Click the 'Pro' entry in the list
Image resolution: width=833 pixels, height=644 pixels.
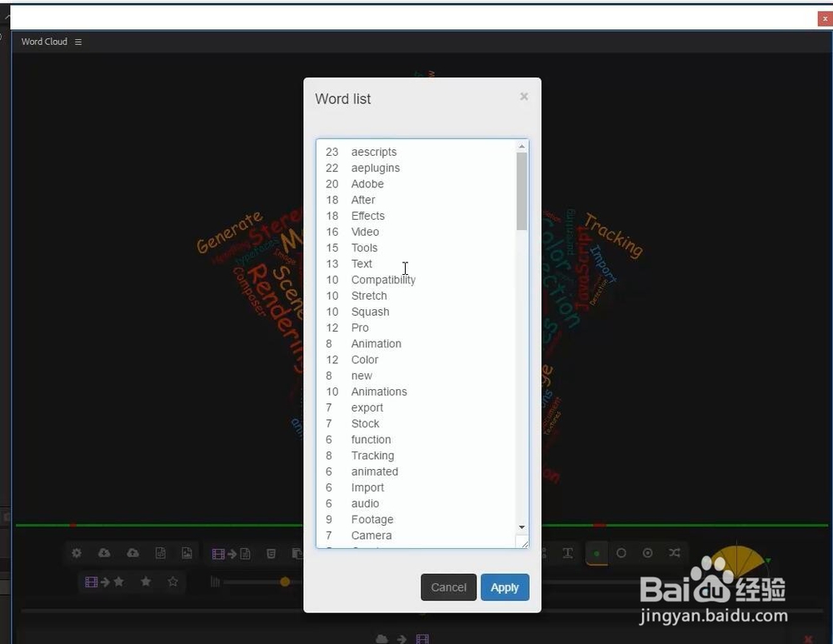click(x=360, y=327)
